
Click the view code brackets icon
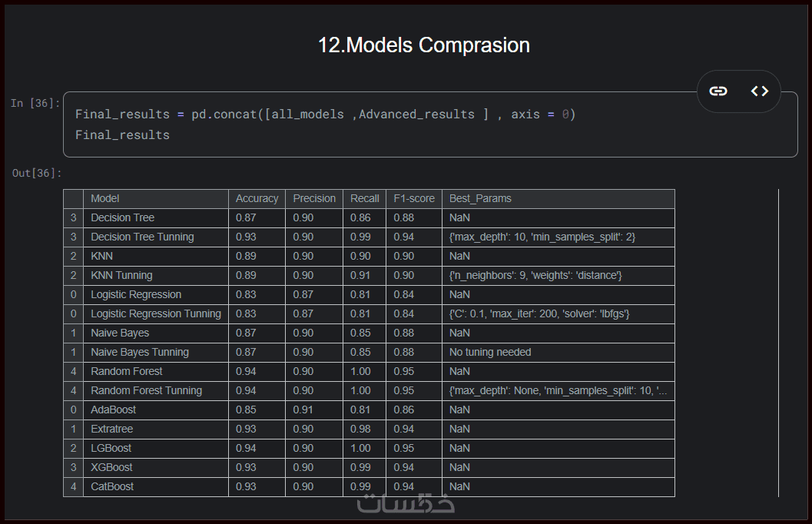760,91
